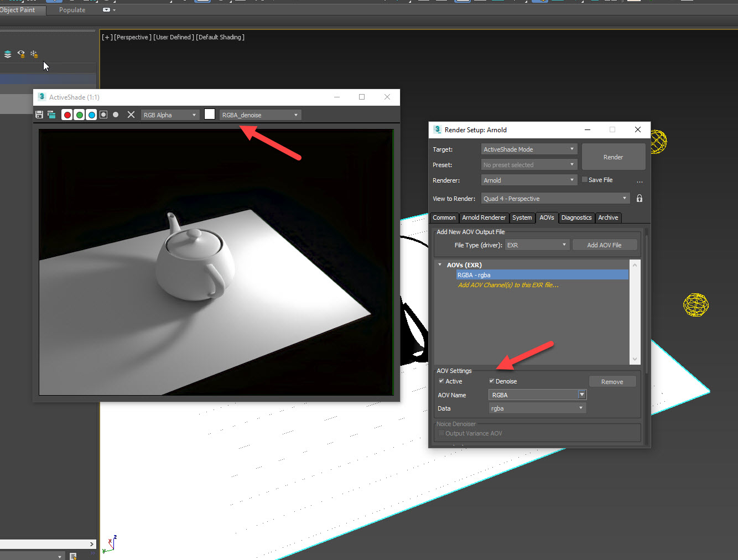Select the RGBA - rgba AOV row
Image resolution: width=738 pixels, height=560 pixels.
(x=542, y=275)
